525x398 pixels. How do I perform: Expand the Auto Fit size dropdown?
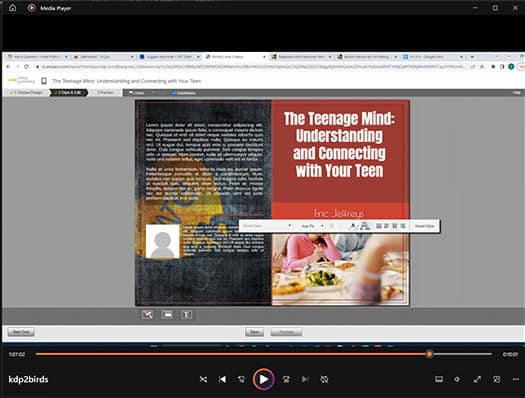[312, 226]
